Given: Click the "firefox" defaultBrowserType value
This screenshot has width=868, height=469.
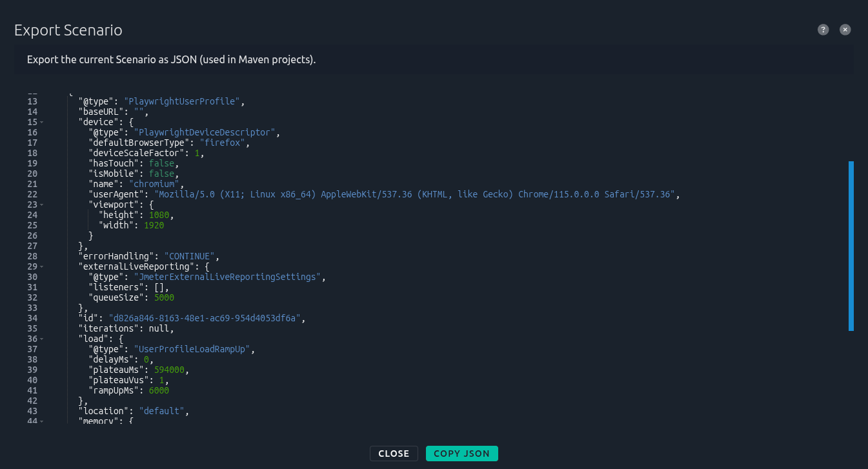Looking at the screenshot, I should point(222,143).
